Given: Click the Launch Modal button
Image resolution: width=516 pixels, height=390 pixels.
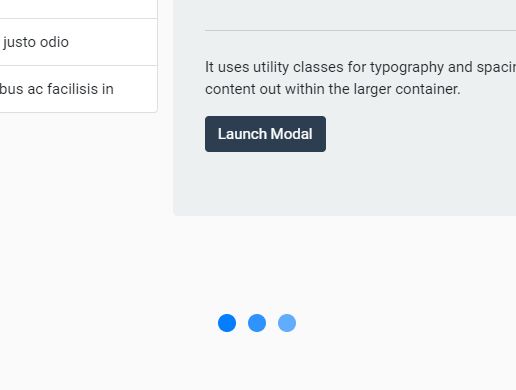Looking at the screenshot, I should (x=265, y=134).
